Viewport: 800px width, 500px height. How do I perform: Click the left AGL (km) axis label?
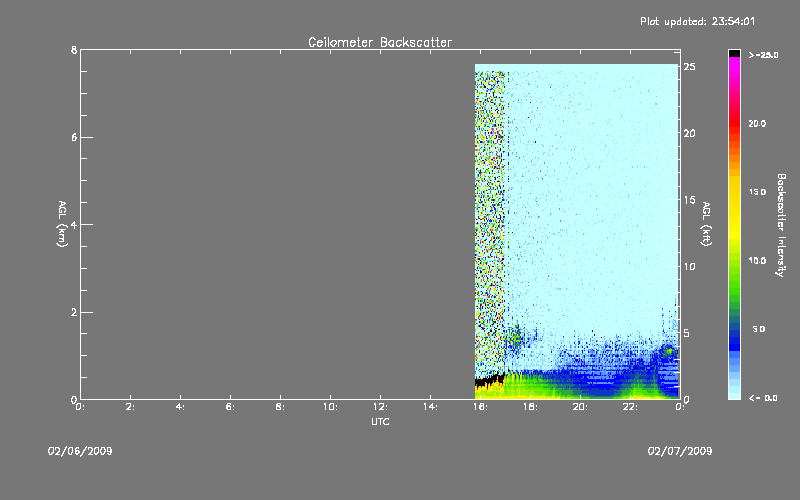pos(62,224)
